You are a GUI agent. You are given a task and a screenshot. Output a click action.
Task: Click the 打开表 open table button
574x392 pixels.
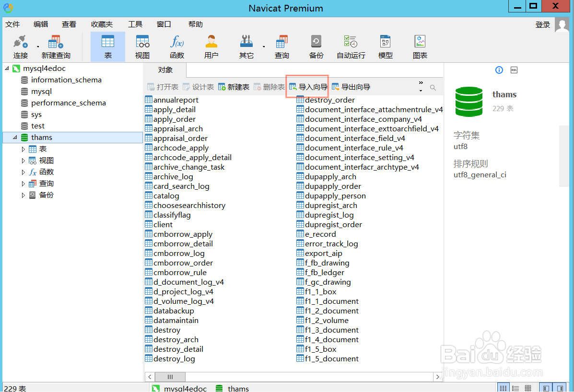click(x=163, y=87)
